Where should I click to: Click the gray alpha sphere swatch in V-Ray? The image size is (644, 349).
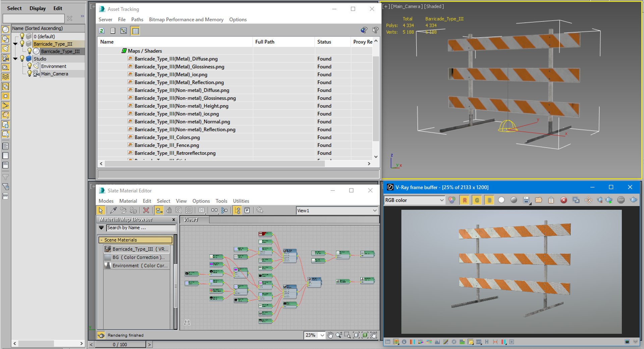[x=514, y=200]
